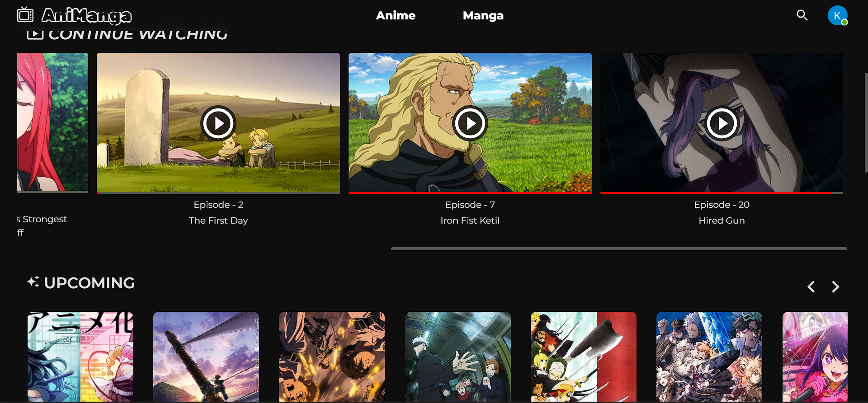The width and height of the screenshot is (868, 403).
Task: Click the Hired Gun progress bar
Action: pos(722,193)
